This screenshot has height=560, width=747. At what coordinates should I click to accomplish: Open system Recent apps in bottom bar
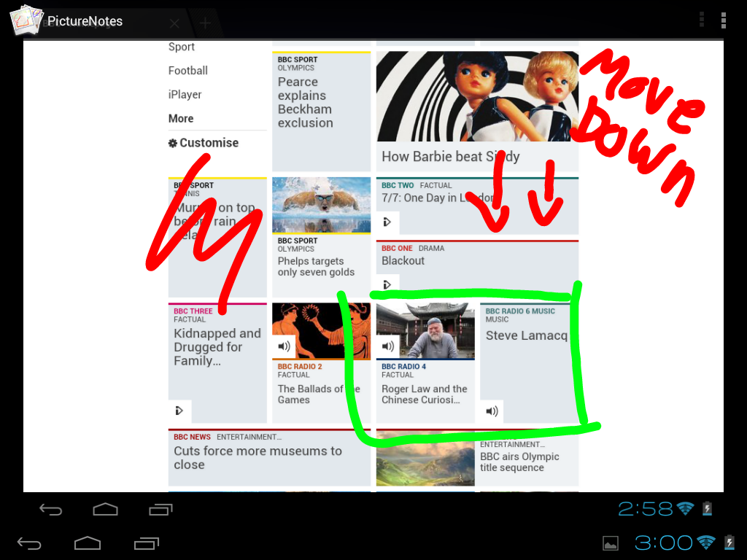point(146,543)
